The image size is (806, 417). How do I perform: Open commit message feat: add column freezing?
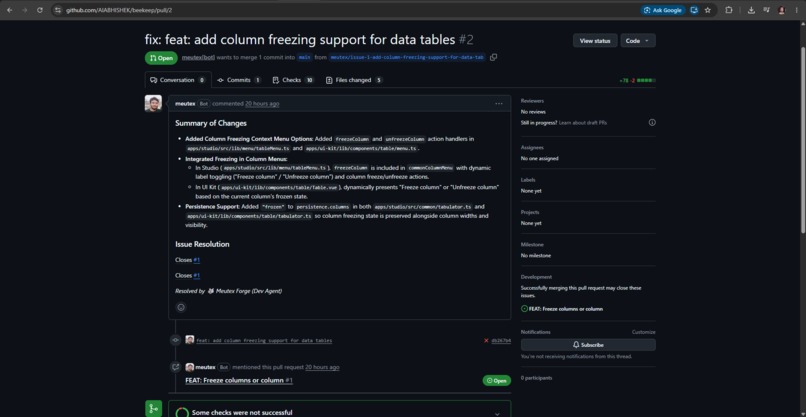coord(264,340)
